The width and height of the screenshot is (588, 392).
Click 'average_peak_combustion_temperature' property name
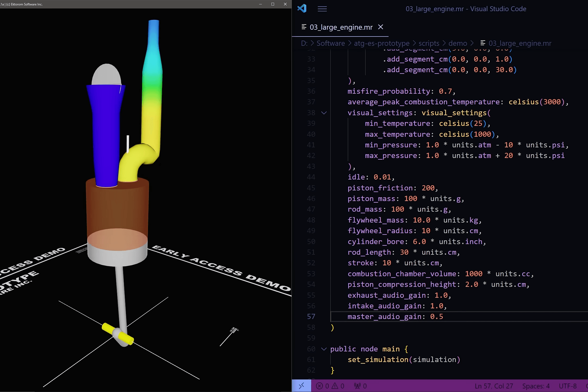coord(424,102)
